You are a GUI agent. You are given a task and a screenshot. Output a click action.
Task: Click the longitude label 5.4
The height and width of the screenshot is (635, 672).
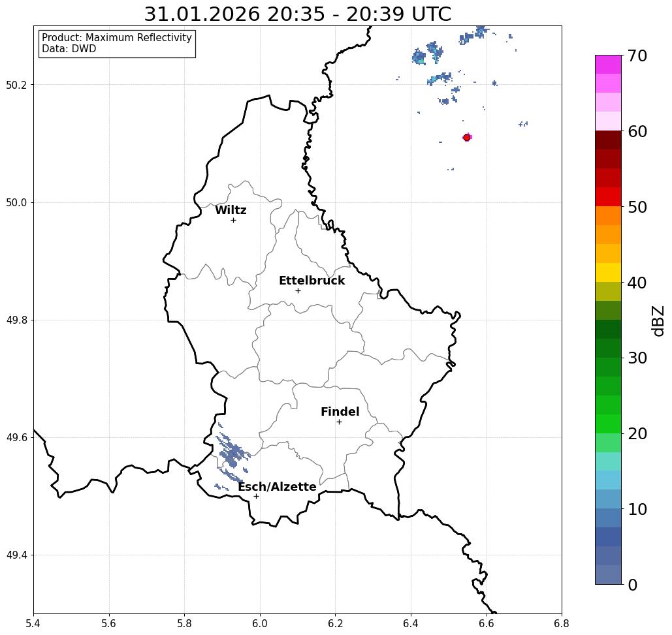pos(33,623)
